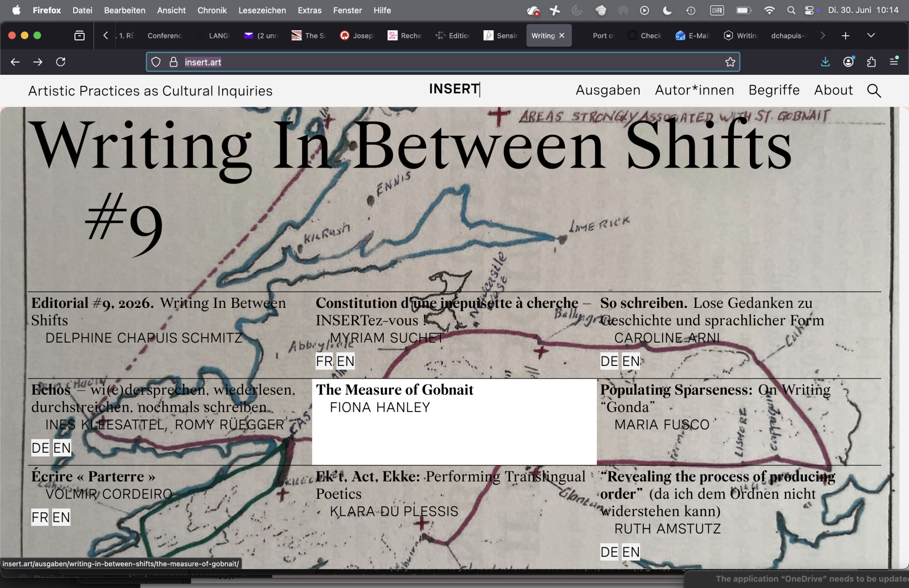Open Myriam Suchet's article in French
This screenshot has width=909, height=588.
pos(324,361)
